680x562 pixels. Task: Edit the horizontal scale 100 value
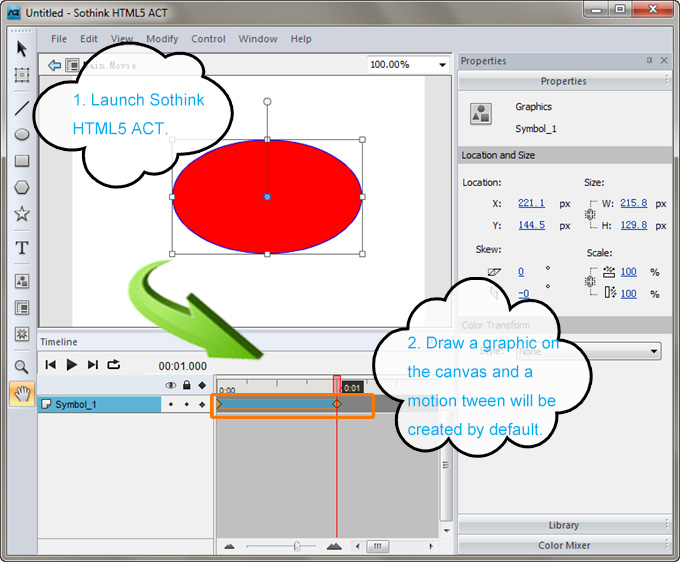pyautogui.click(x=628, y=272)
